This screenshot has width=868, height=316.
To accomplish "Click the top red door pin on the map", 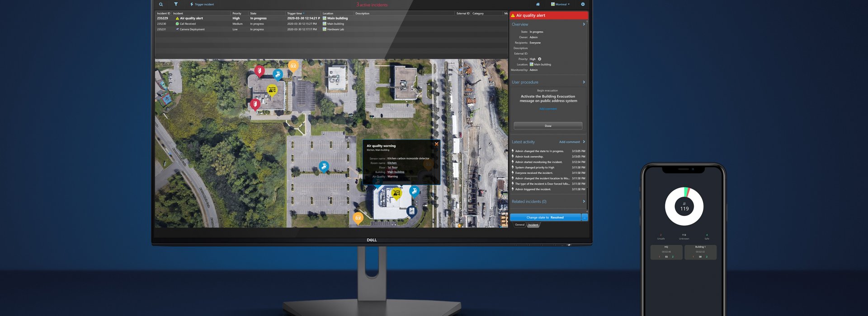I will click(259, 71).
